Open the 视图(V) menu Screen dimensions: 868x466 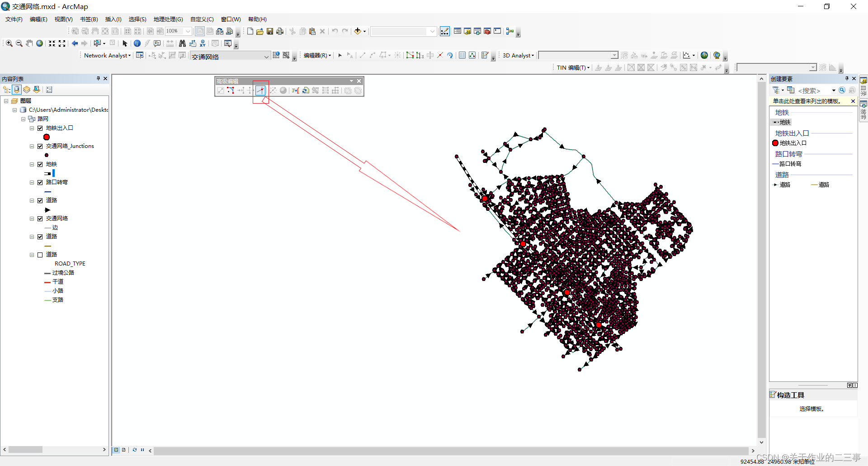(x=64, y=19)
